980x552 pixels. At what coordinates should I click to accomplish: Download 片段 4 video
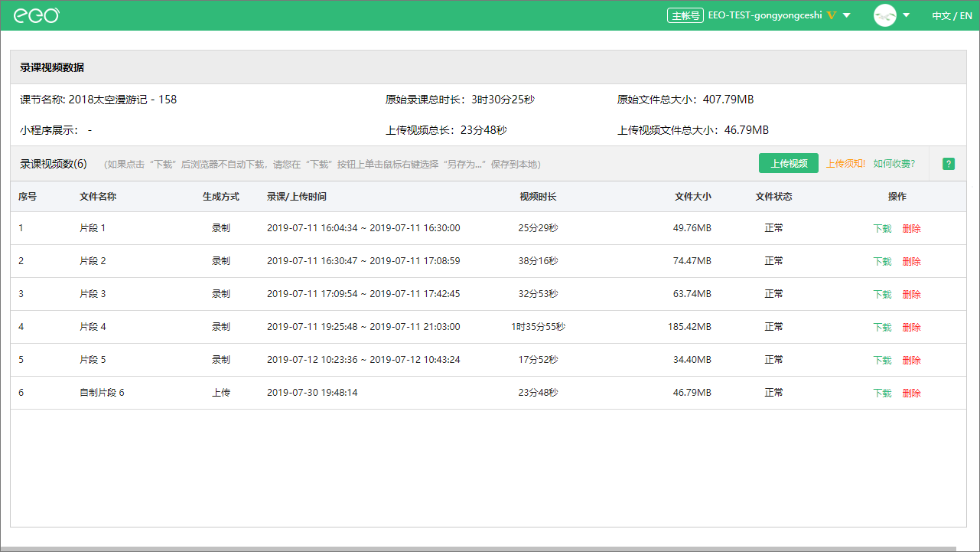click(883, 327)
